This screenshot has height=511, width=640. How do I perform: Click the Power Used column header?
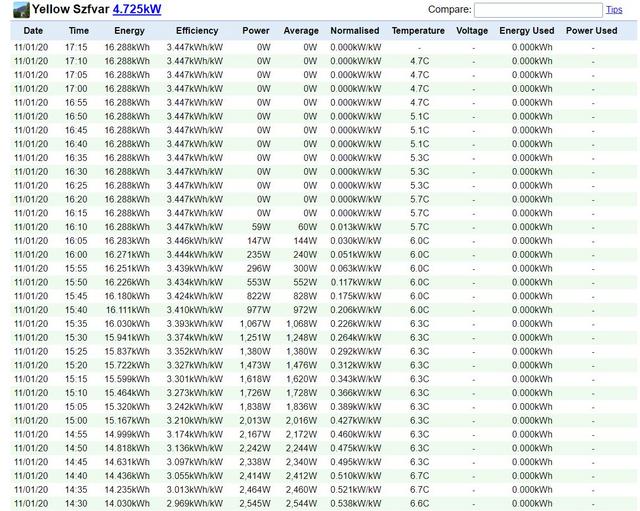(x=592, y=31)
